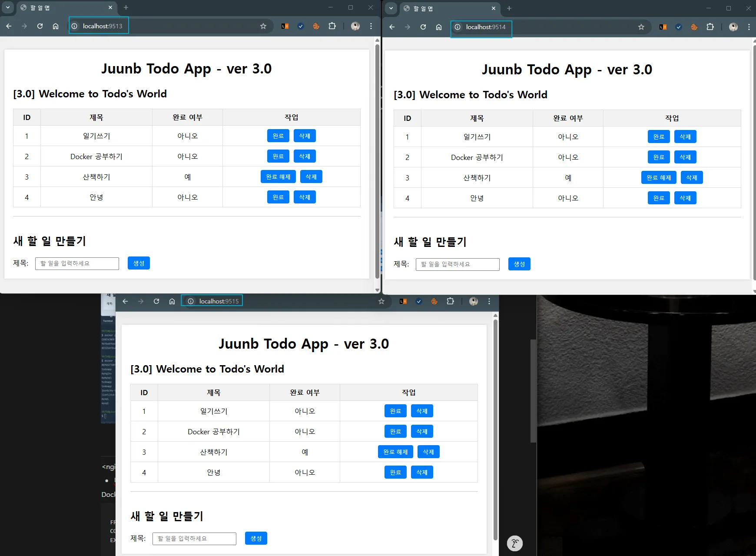Click todo title input in localhost:9515 window

[194, 539]
